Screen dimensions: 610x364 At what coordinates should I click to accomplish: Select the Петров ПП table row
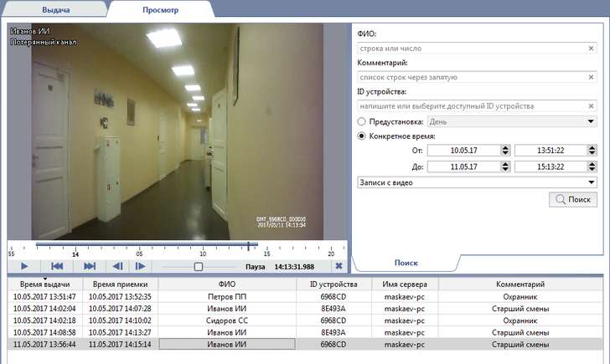(x=226, y=297)
